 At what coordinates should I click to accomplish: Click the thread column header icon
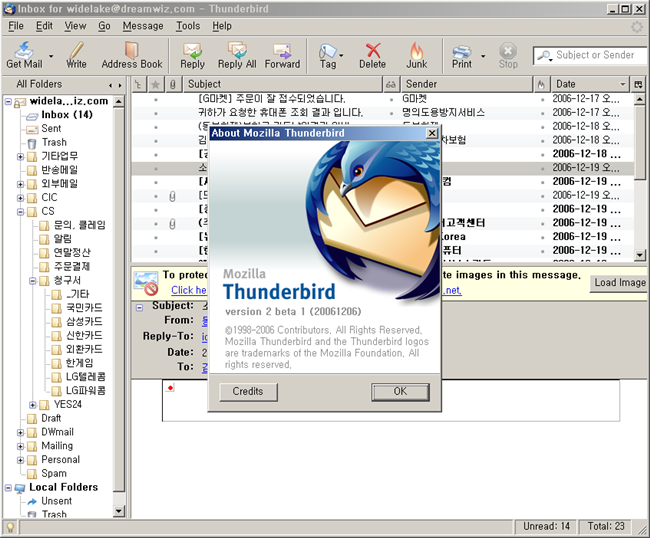click(138, 84)
